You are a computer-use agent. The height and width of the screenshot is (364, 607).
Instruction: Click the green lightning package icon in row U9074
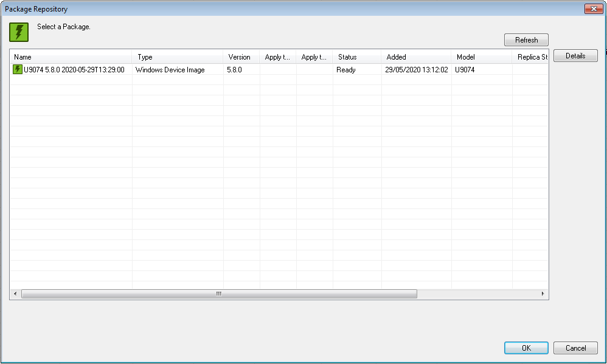click(18, 69)
